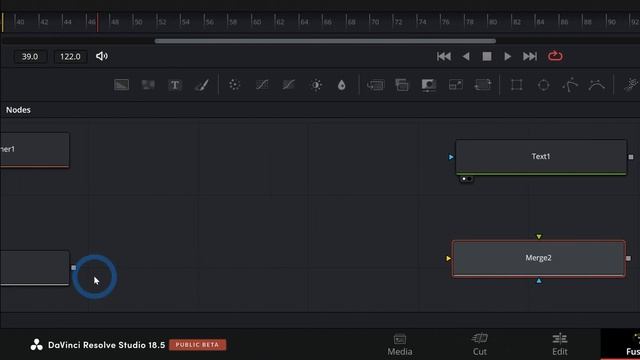The image size is (640, 360).
Task: Click the PUBLIC BETA badge
Action: click(x=198, y=345)
